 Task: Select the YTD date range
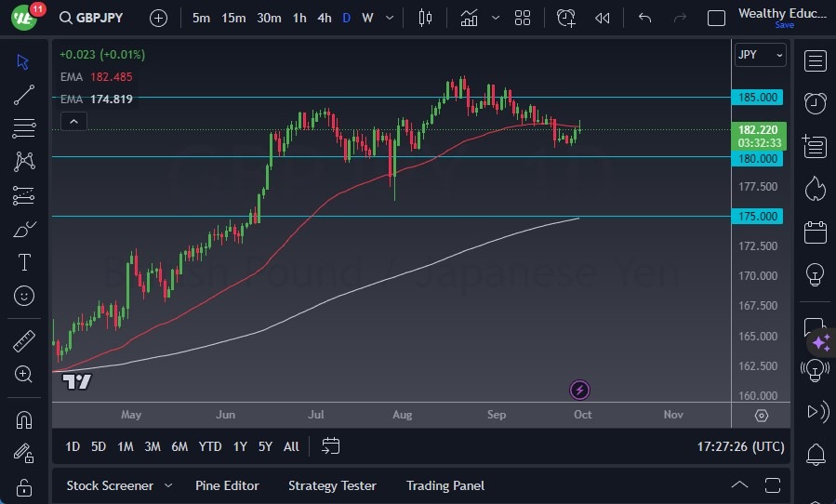[x=210, y=446]
